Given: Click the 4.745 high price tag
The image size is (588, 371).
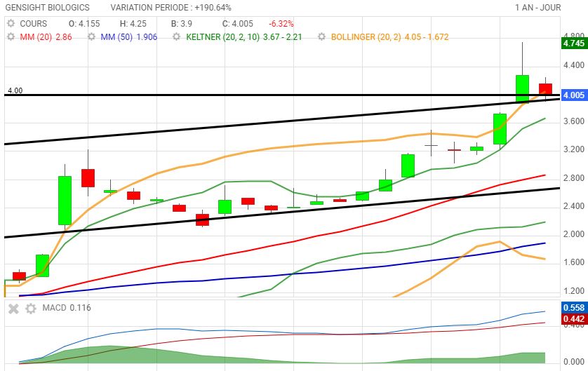Looking at the screenshot, I should [x=574, y=43].
